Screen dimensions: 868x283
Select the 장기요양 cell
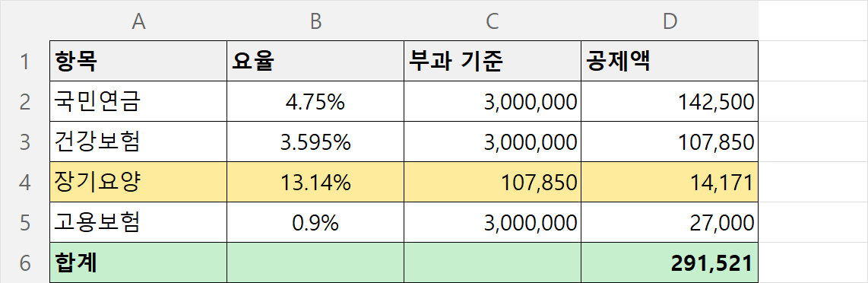click(x=138, y=183)
